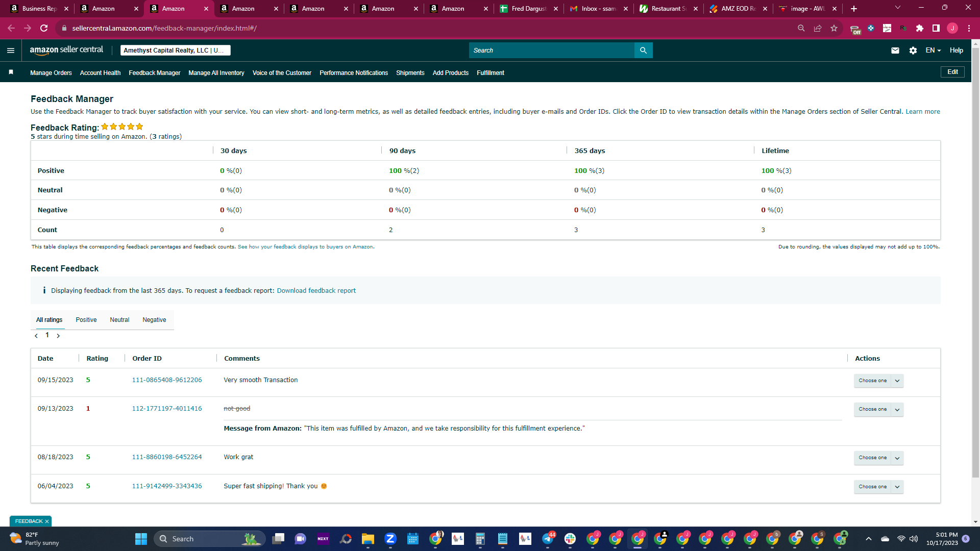Click the Learn more link
Screen dimensions: 980x551
[923, 112]
